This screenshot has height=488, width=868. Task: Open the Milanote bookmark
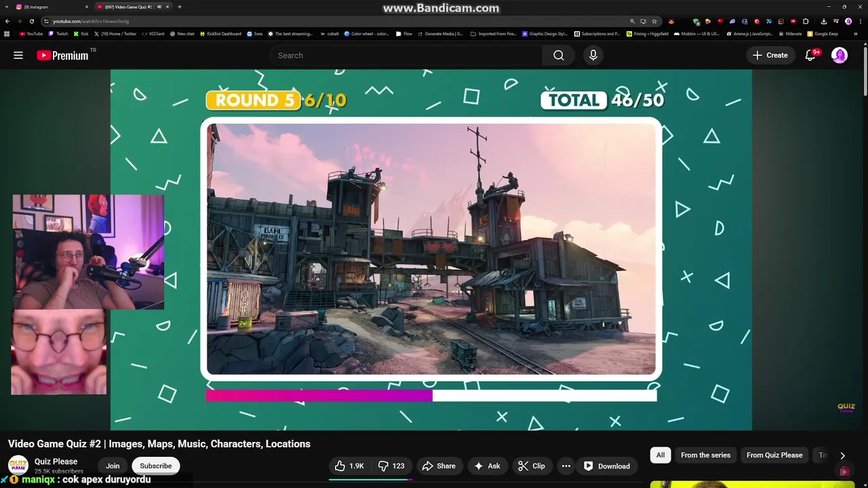tap(789, 33)
